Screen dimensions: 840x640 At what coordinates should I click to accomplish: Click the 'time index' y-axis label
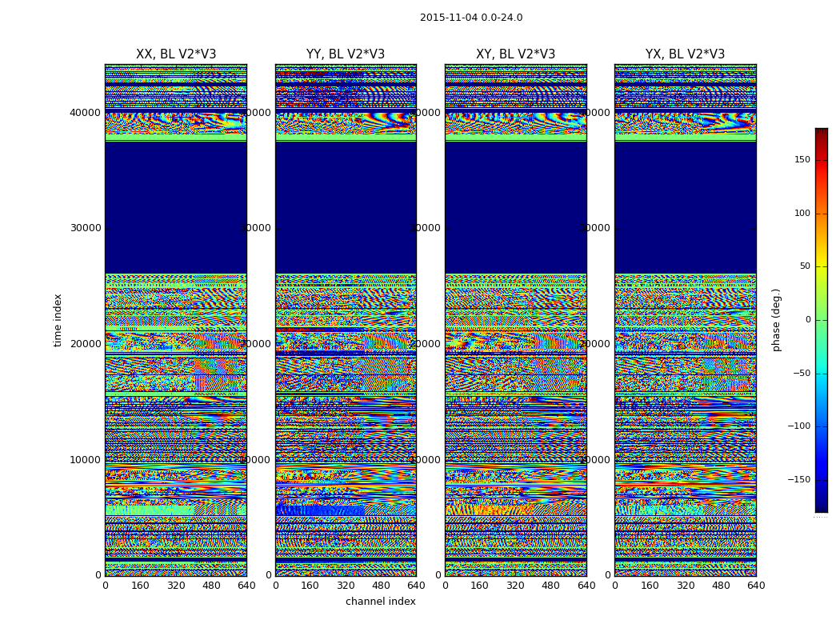tap(58, 320)
